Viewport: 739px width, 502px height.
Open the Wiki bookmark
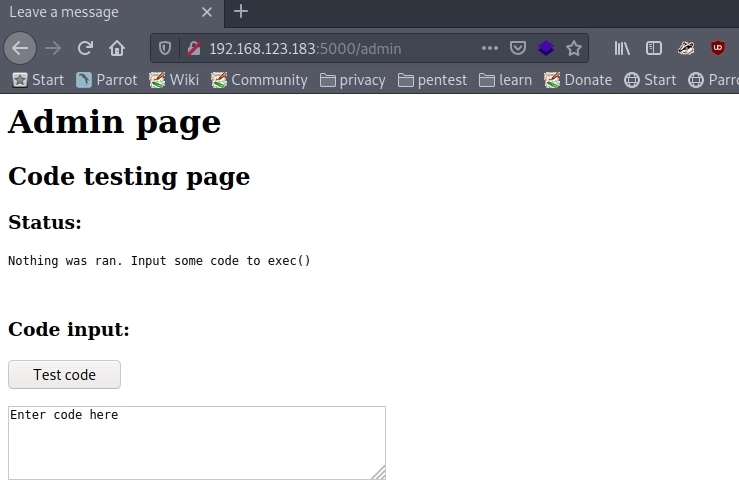click(x=174, y=80)
